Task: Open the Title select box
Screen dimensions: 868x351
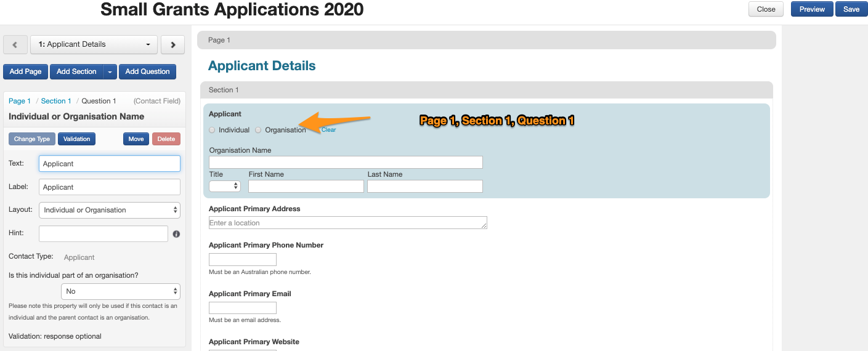Action: 225,186
